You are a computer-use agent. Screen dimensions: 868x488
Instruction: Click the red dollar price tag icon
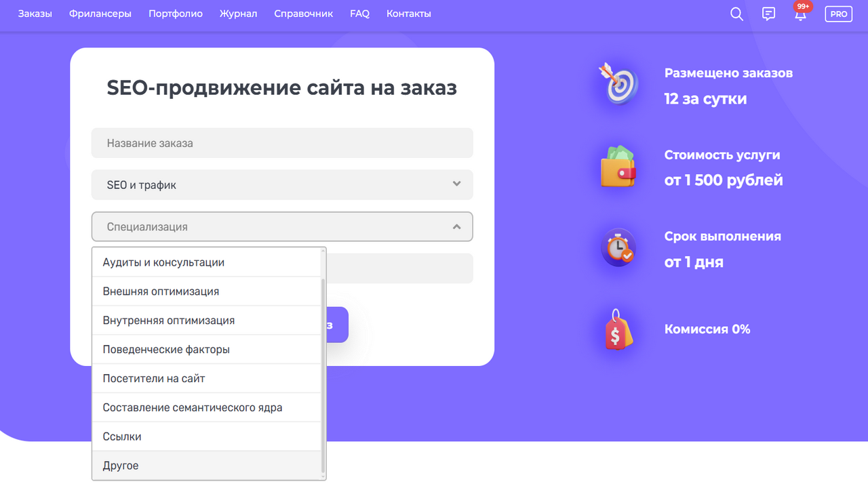point(617,329)
